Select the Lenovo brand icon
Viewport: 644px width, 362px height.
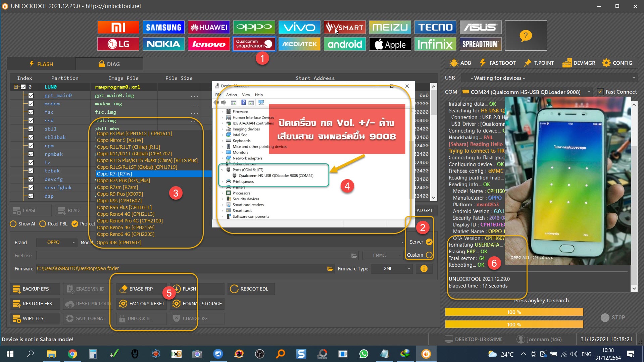pyautogui.click(x=209, y=44)
